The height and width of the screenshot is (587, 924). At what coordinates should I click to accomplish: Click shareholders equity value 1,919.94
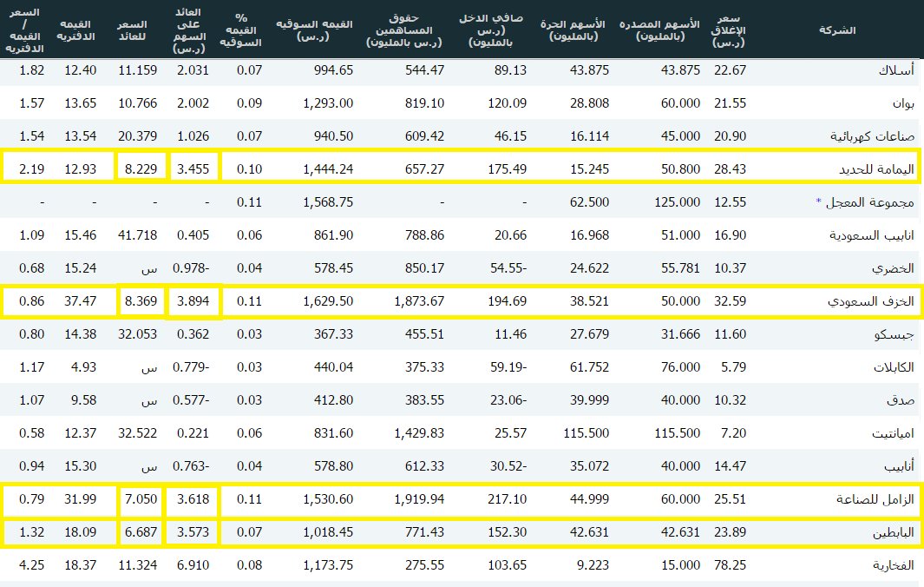click(419, 499)
